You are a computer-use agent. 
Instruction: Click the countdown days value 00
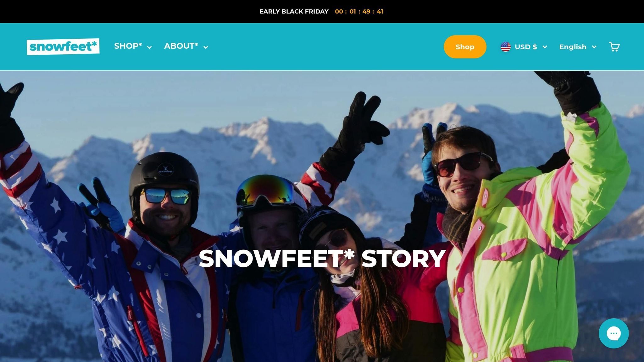pyautogui.click(x=339, y=12)
